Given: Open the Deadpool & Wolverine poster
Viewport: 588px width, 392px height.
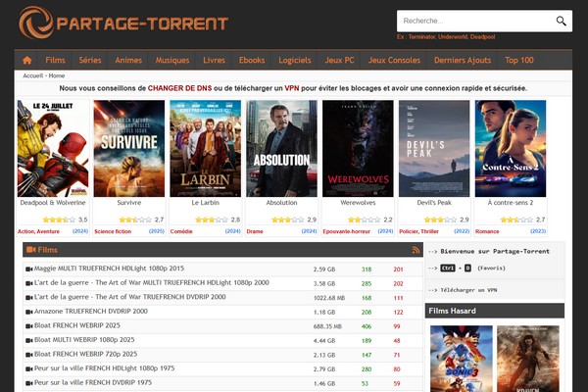Looking at the screenshot, I should [53, 149].
